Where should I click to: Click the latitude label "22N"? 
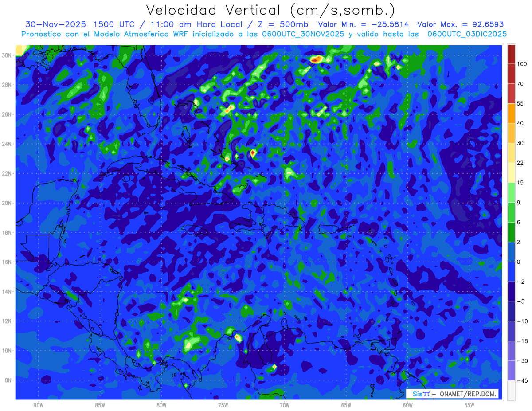(7, 173)
